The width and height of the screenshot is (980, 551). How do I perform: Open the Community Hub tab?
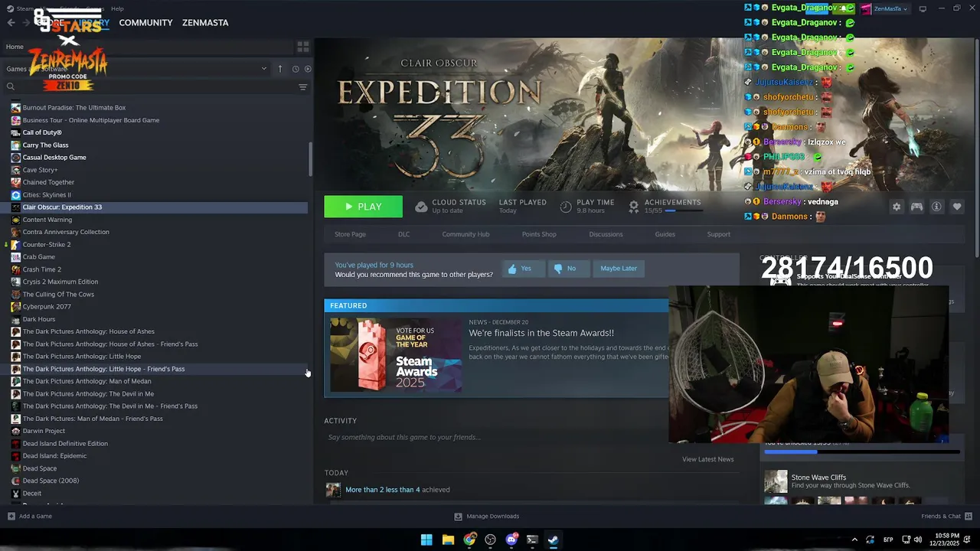(x=465, y=234)
